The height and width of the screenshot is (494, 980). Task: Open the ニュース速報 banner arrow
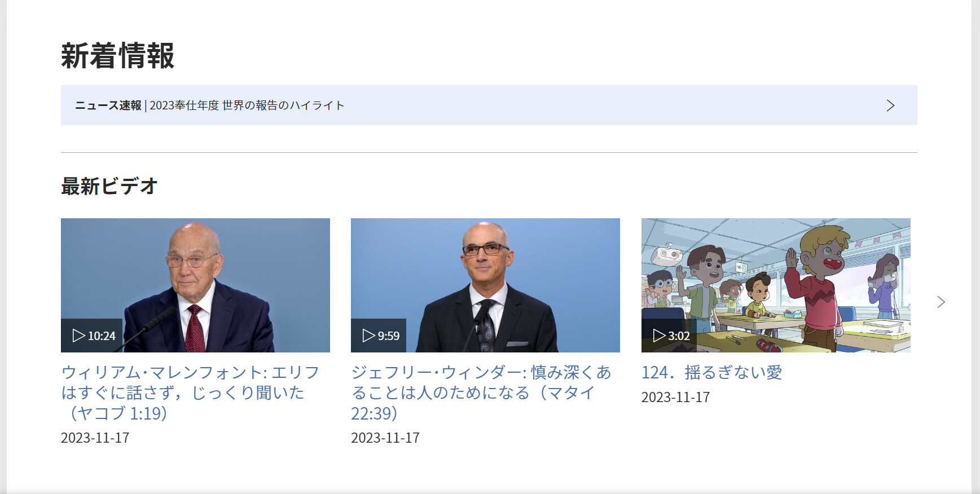tap(890, 105)
